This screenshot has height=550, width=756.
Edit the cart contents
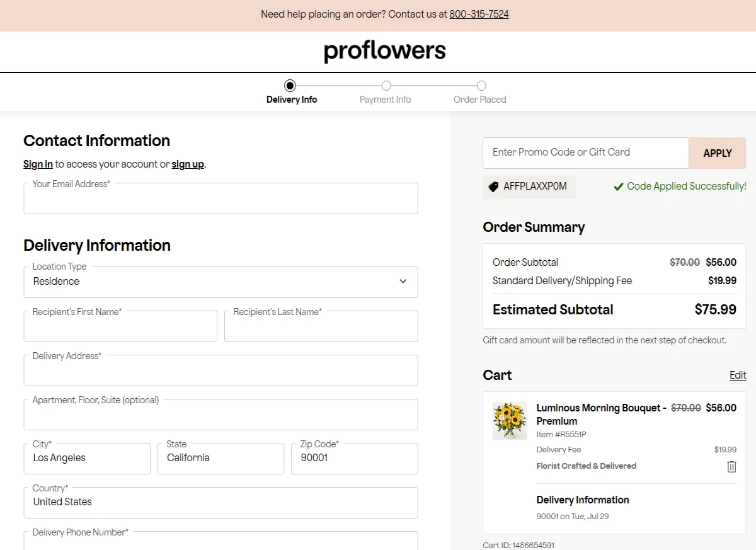[738, 375]
